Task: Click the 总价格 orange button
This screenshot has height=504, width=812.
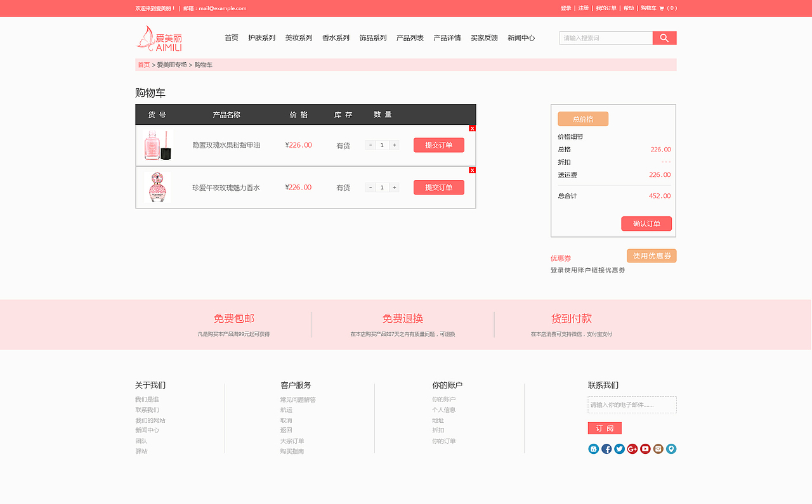Action: 583,119
